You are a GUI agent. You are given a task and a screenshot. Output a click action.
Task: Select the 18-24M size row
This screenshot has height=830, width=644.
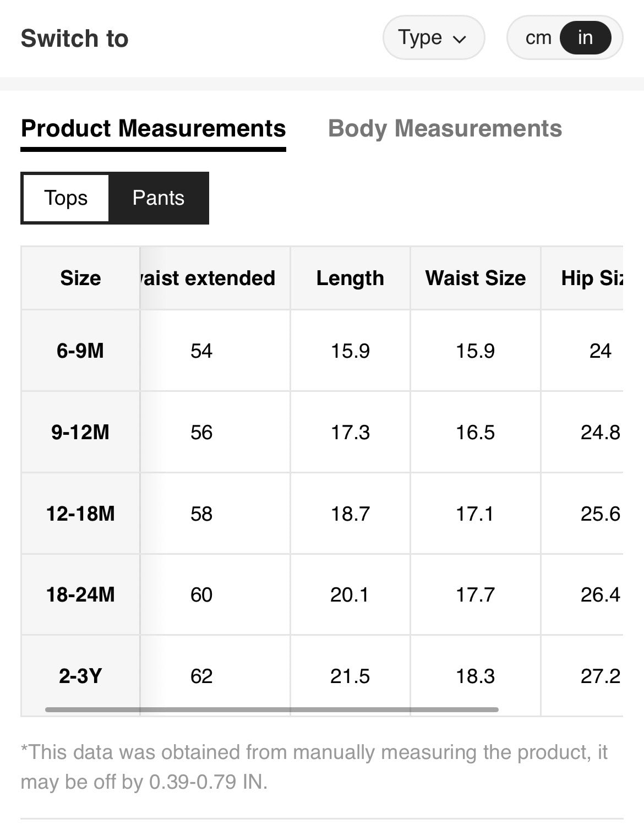click(x=80, y=594)
